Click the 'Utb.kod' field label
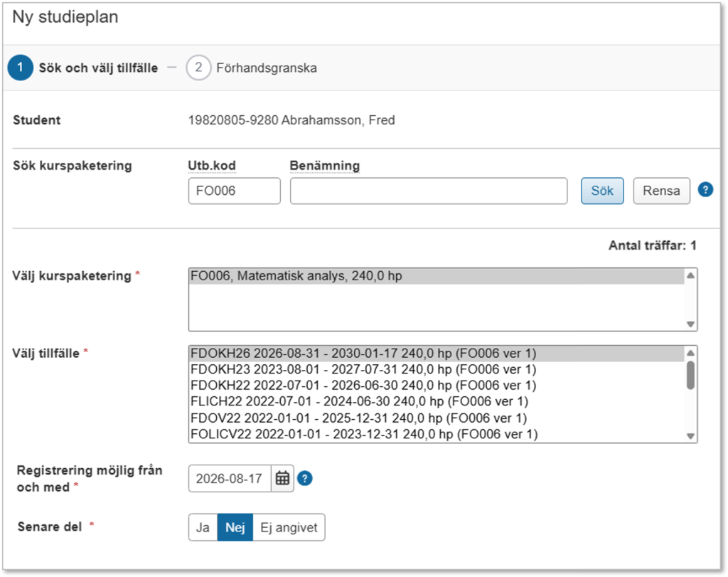 212,165
